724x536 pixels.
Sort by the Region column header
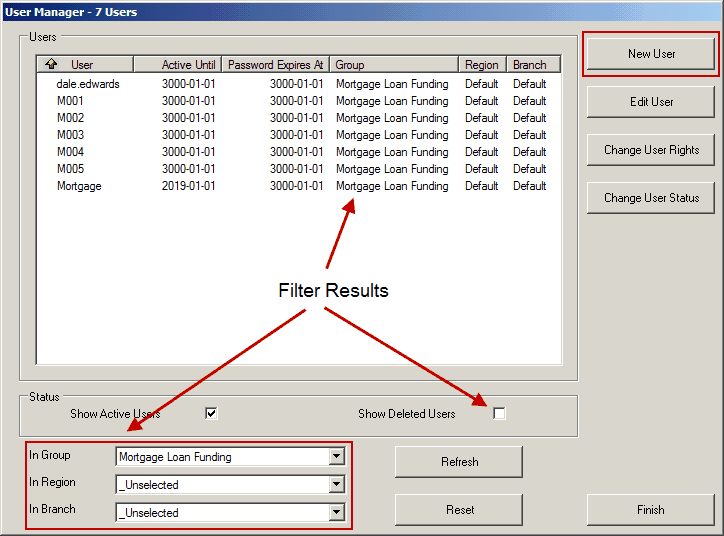[x=483, y=65]
